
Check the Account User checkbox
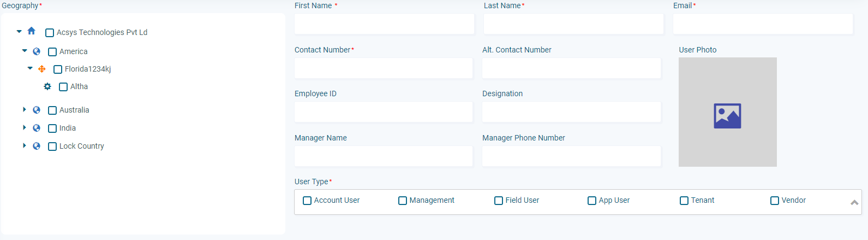click(307, 201)
